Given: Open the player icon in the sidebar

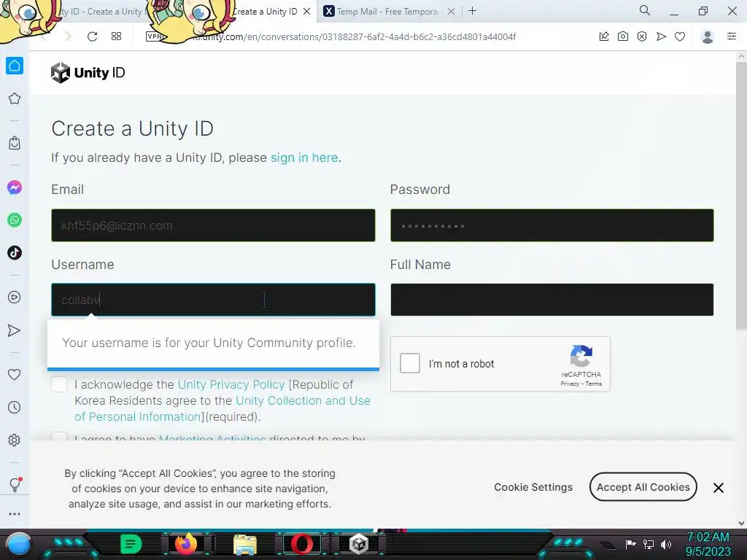Looking at the screenshot, I should coord(15,297).
